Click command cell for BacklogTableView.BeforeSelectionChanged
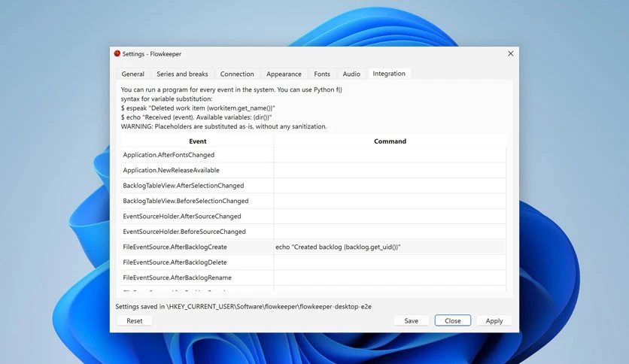The height and width of the screenshot is (364, 629). click(390, 201)
